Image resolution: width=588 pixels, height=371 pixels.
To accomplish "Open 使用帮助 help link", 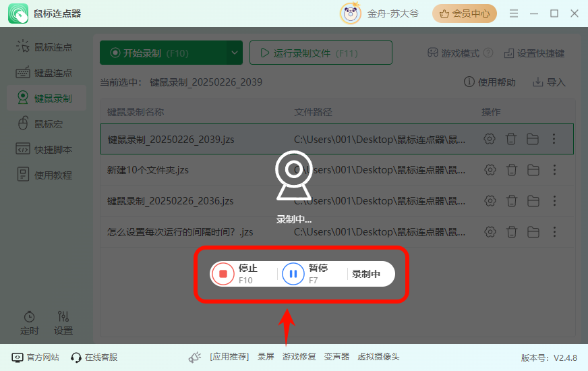I will click(490, 82).
